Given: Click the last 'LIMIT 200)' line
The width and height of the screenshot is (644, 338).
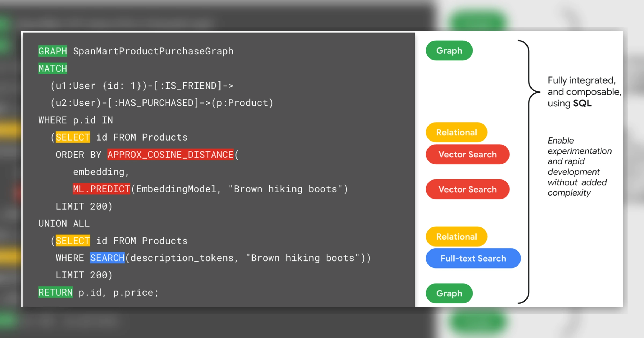Looking at the screenshot, I should click(x=84, y=275).
